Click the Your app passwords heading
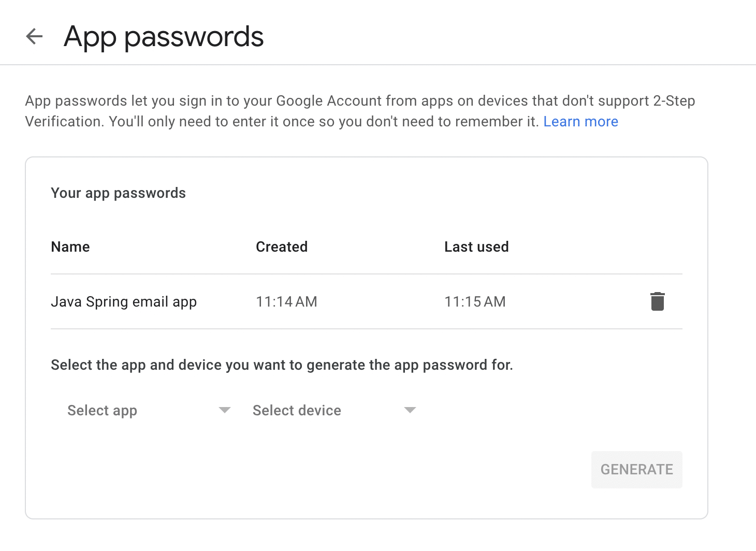The image size is (756, 551). tap(118, 193)
